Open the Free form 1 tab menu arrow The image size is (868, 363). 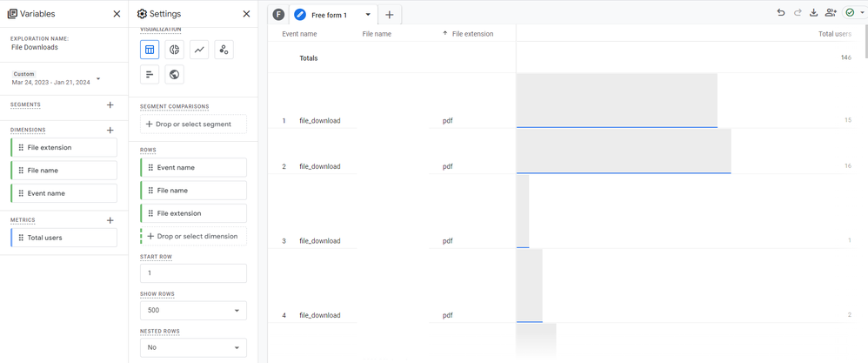click(368, 15)
